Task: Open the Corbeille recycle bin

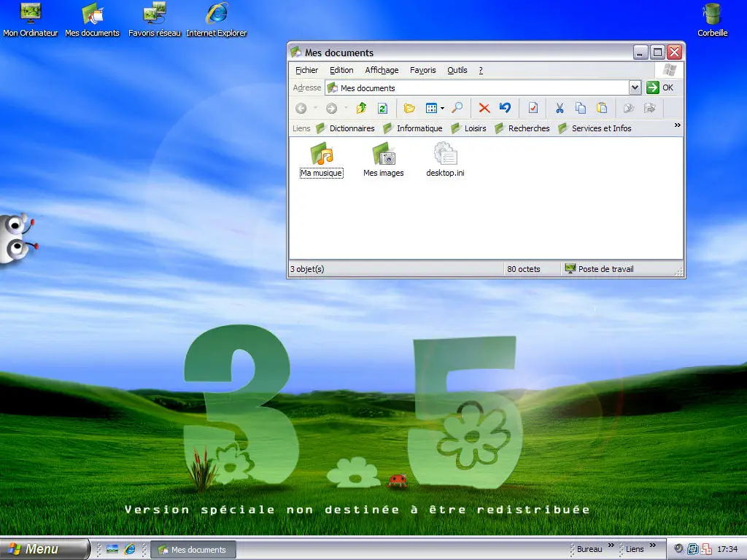Action: [713, 20]
